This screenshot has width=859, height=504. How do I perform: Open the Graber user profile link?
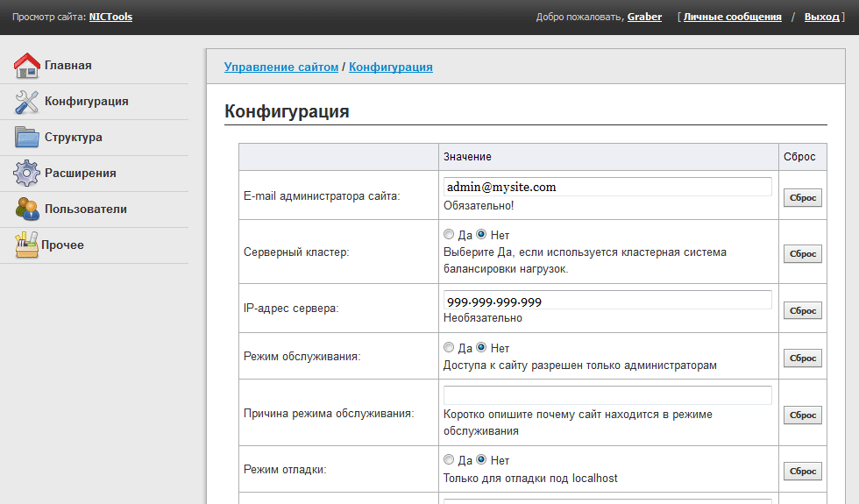644,17
